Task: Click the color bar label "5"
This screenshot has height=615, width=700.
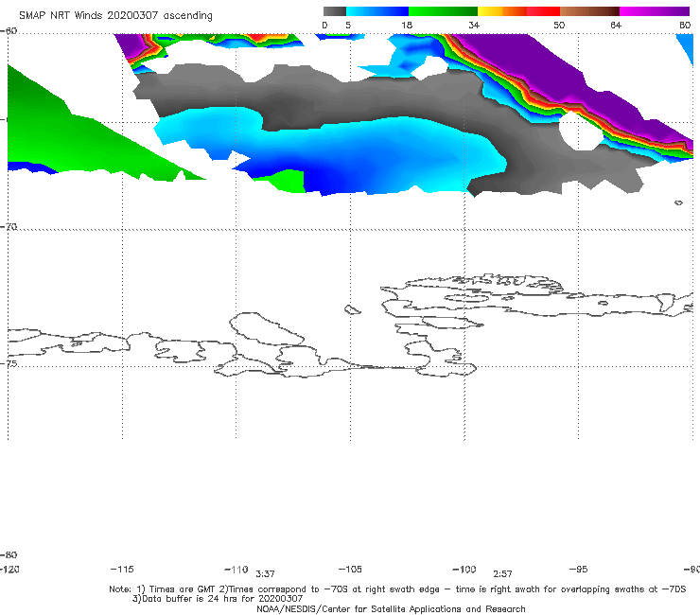Action: (x=348, y=25)
